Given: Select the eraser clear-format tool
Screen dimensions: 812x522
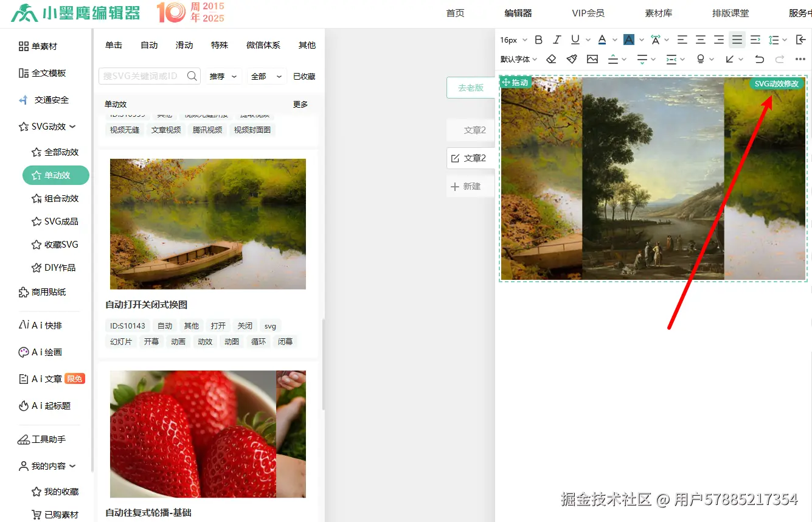Looking at the screenshot, I should pos(551,59).
